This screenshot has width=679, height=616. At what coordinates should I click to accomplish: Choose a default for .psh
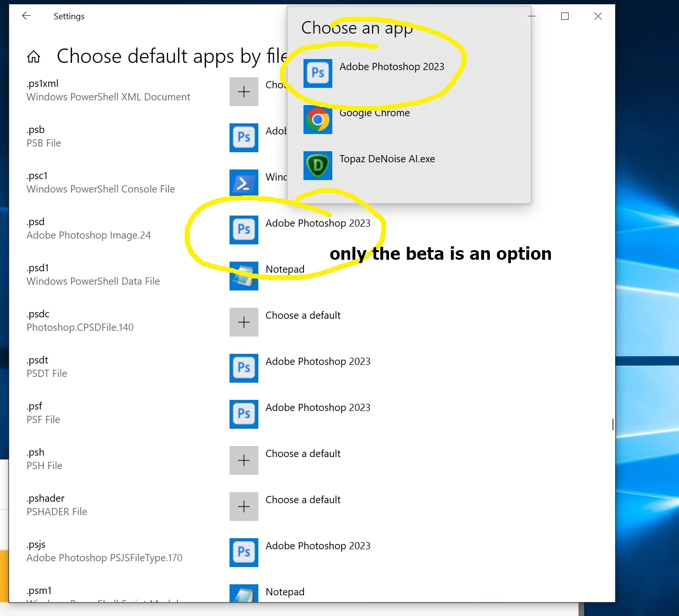[x=303, y=454]
